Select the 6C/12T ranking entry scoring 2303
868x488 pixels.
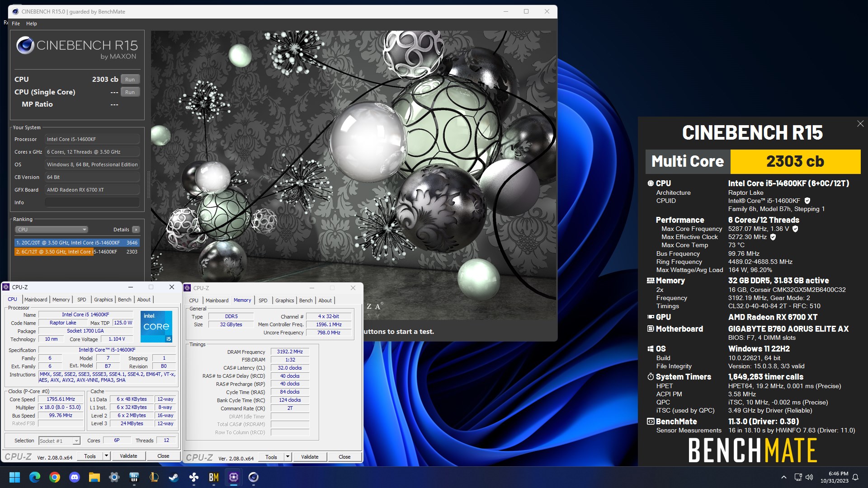point(77,252)
